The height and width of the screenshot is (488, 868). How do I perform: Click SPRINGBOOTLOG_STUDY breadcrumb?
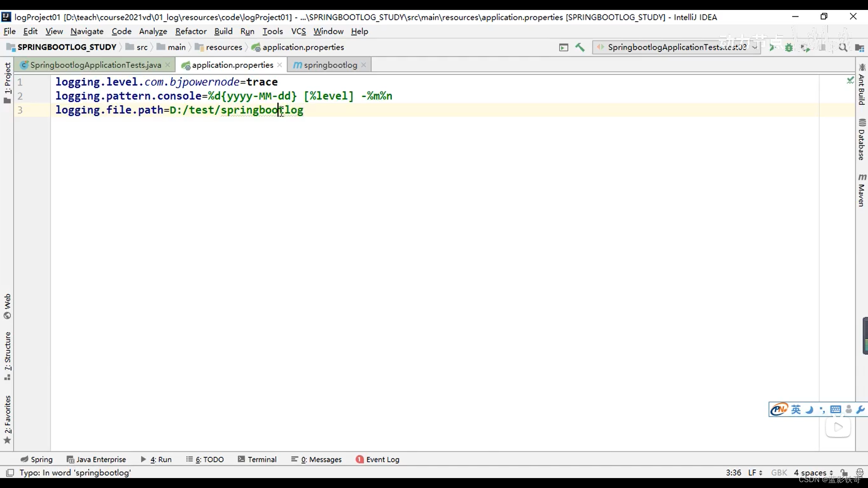(61, 47)
